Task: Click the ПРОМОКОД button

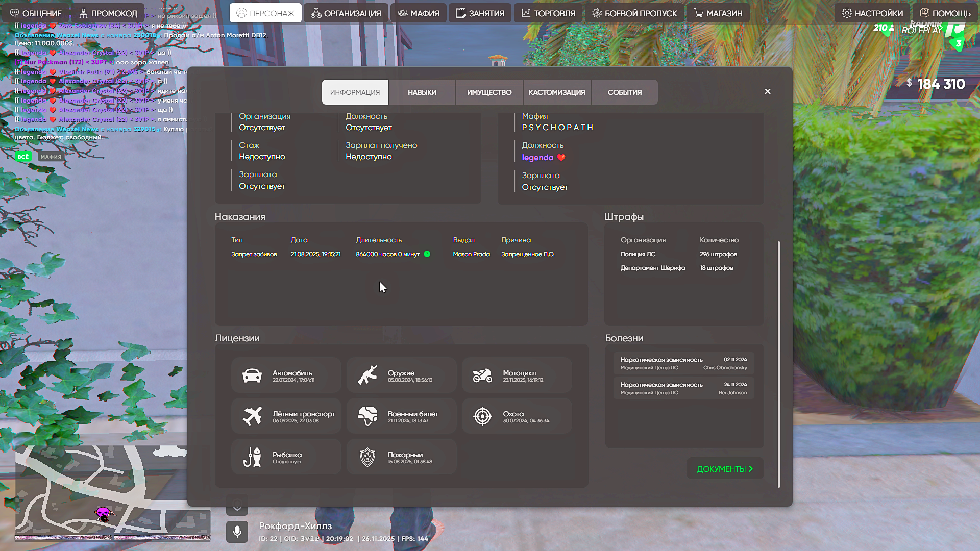Action: [108, 13]
